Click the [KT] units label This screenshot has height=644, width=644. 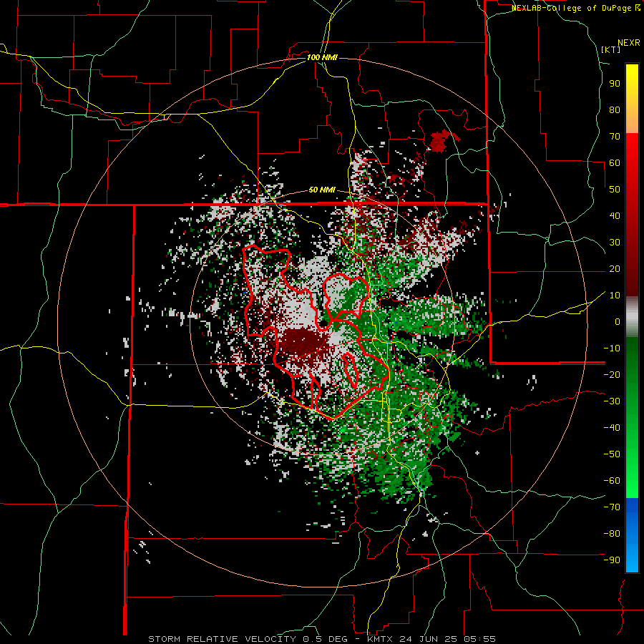point(611,49)
